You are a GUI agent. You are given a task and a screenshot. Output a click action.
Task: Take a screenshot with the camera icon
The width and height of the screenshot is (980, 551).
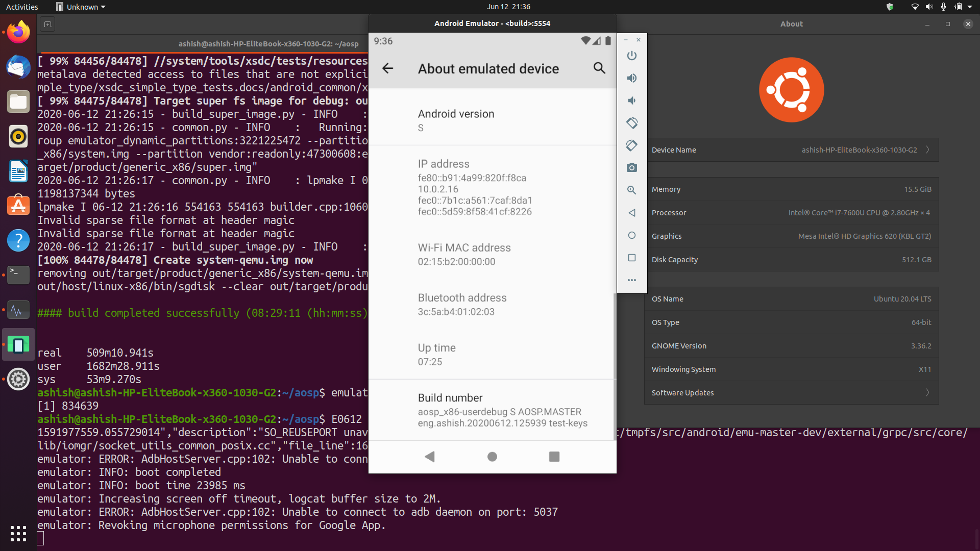[632, 167]
